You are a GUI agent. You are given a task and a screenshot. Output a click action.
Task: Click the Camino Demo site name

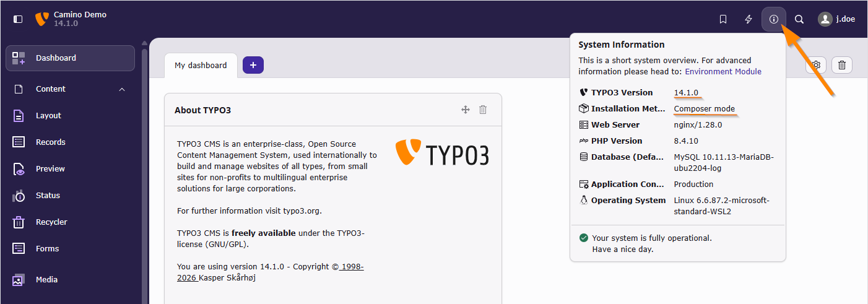tap(80, 14)
